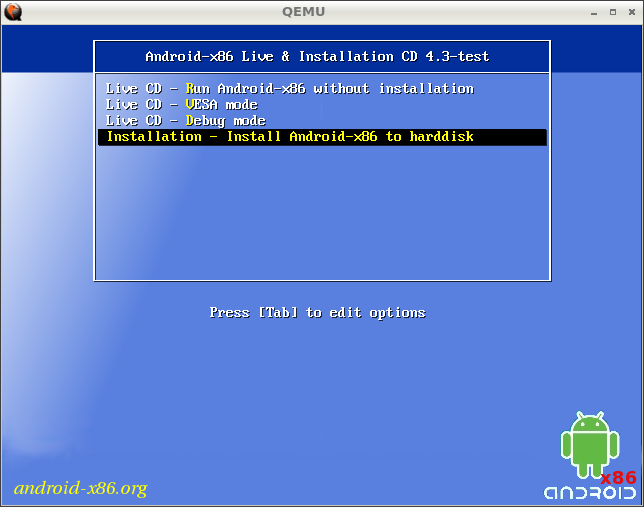
Task: Click the 'Press [Tab] to edit options' text
Action: click(x=317, y=313)
